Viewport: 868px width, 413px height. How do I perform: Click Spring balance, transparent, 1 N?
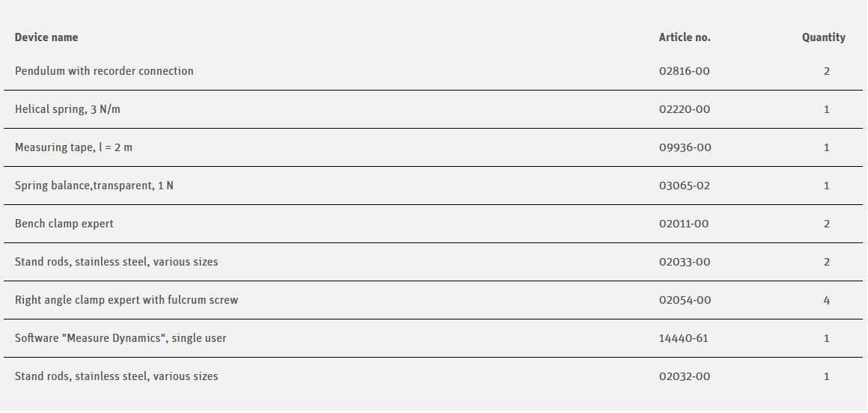(94, 186)
